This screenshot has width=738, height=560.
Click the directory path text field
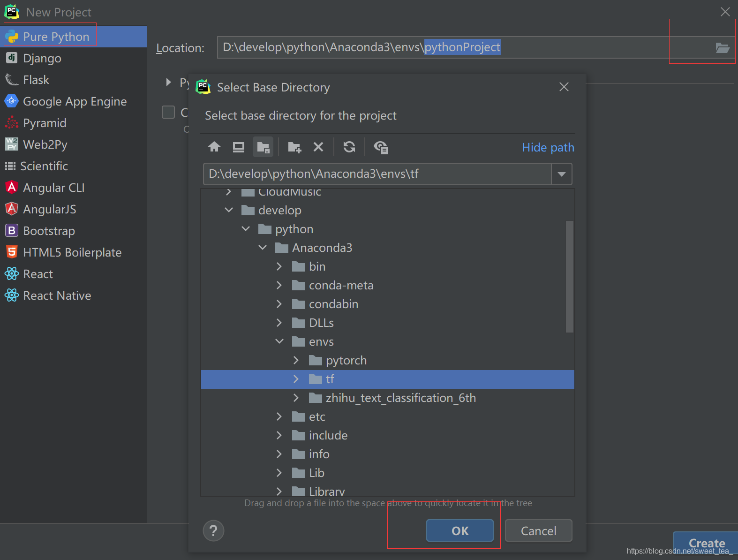point(377,174)
